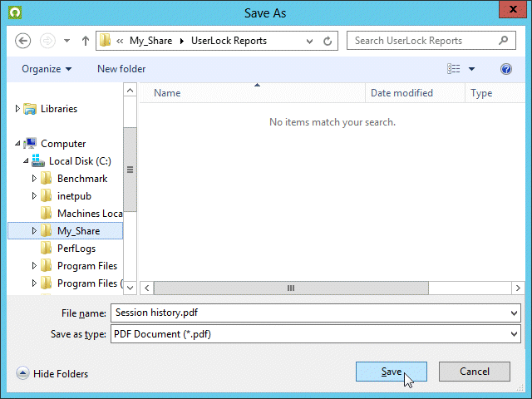The image size is (532, 399).
Task: Open the view options dropdown arrow
Action: [x=472, y=69]
